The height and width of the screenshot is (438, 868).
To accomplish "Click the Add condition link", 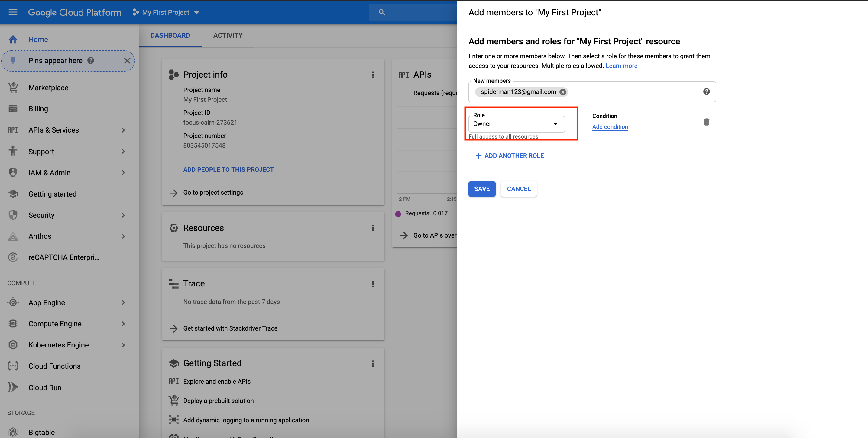I will coord(610,127).
